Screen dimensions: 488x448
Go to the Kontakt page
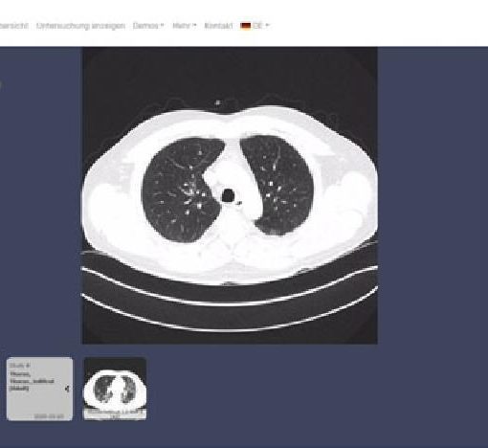point(218,26)
